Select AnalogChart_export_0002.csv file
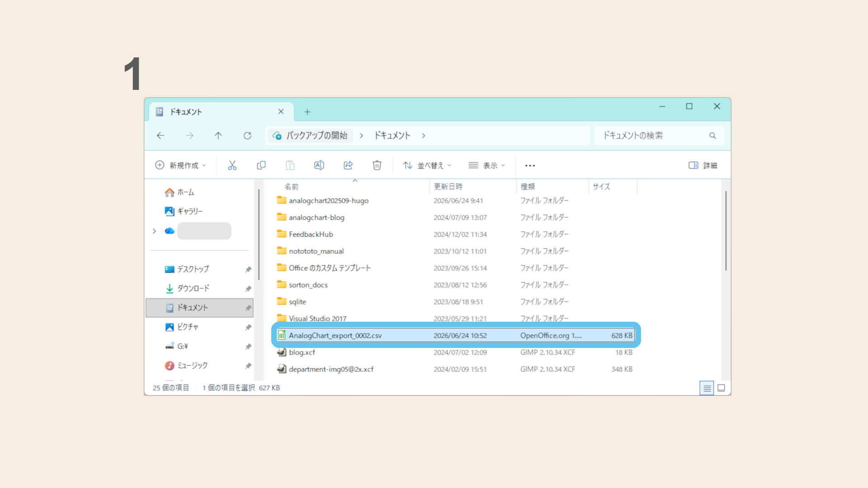868x488 pixels. (x=456, y=335)
